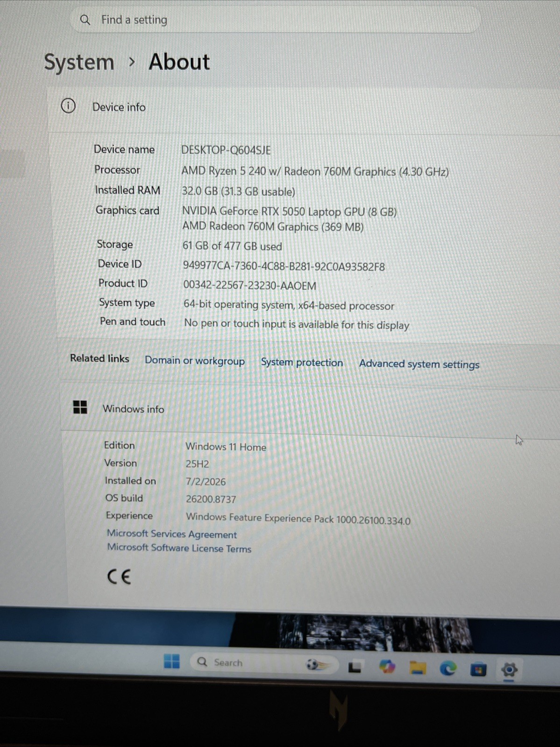Screen dimensions: 560x747
Task: Go back to System in the breadcrumb
Action: click(x=79, y=62)
